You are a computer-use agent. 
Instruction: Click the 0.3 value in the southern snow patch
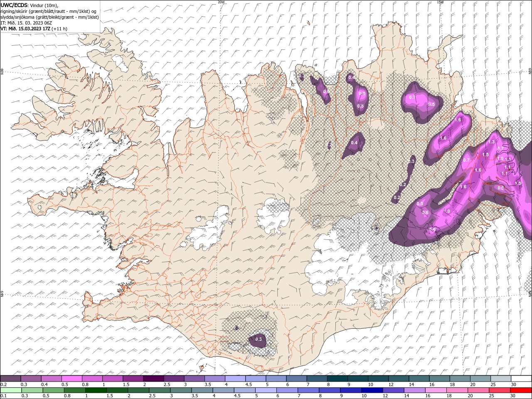click(259, 340)
